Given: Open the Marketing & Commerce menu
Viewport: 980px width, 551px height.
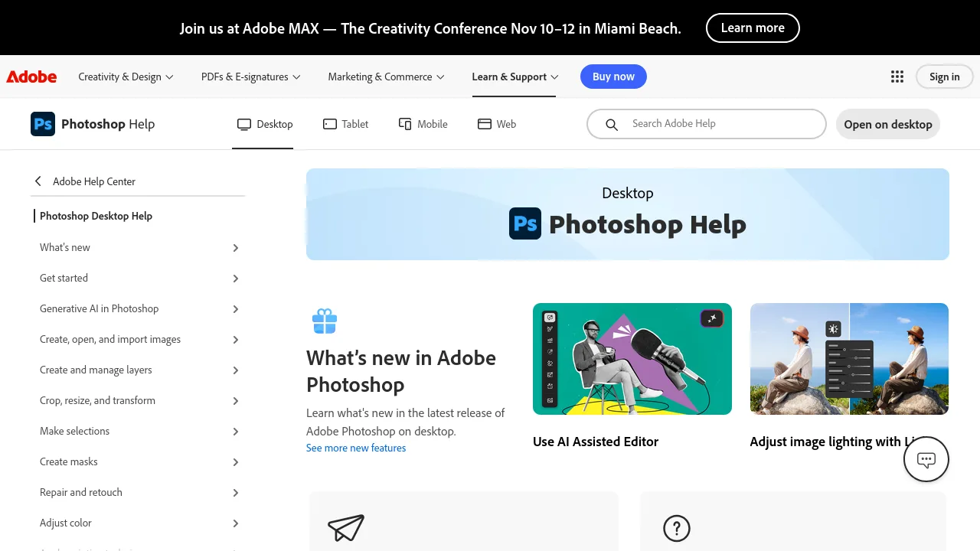Looking at the screenshot, I should pyautogui.click(x=387, y=77).
